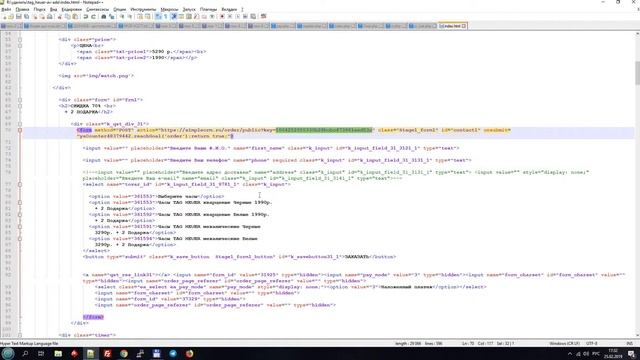Open Firefox from the taskbar
The width and height of the screenshot is (640, 360).
[x=189, y=353]
